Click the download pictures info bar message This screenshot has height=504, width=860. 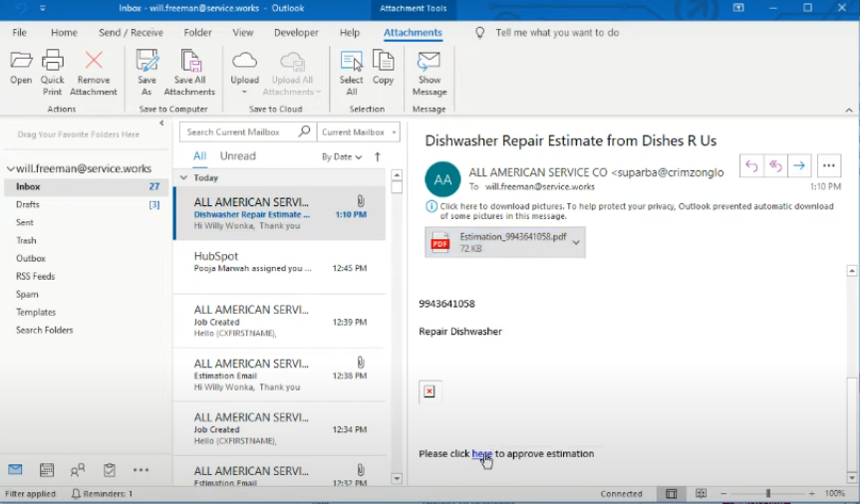628,211
